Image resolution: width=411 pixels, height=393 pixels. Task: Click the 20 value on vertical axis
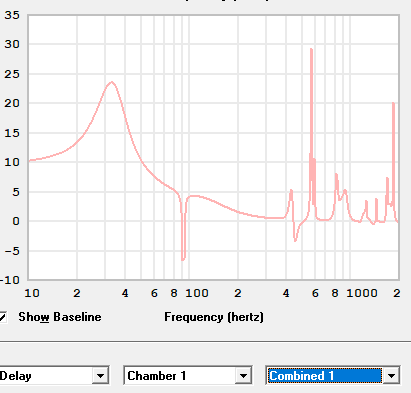12,103
